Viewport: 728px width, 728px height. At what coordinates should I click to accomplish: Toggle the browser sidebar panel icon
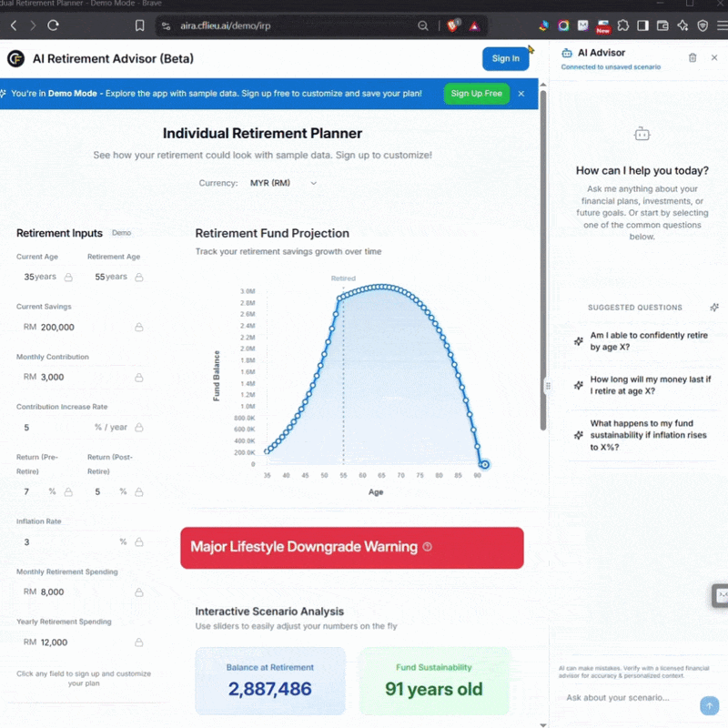(x=642, y=25)
